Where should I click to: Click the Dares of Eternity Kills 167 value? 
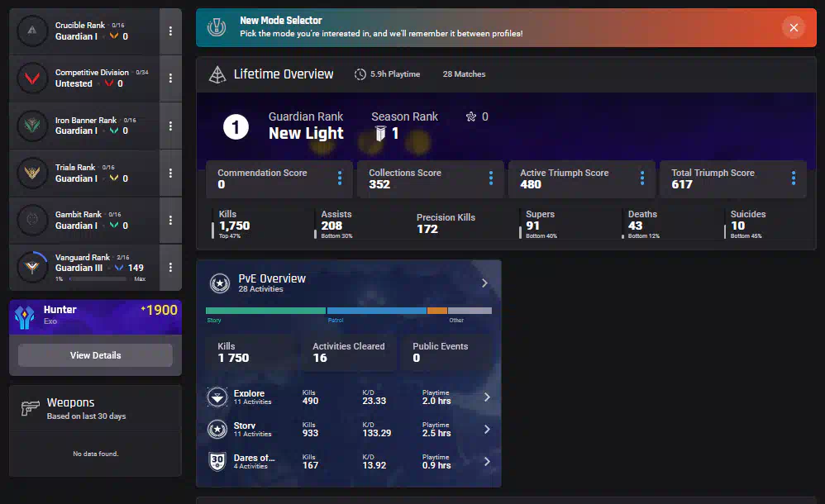click(x=311, y=466)
